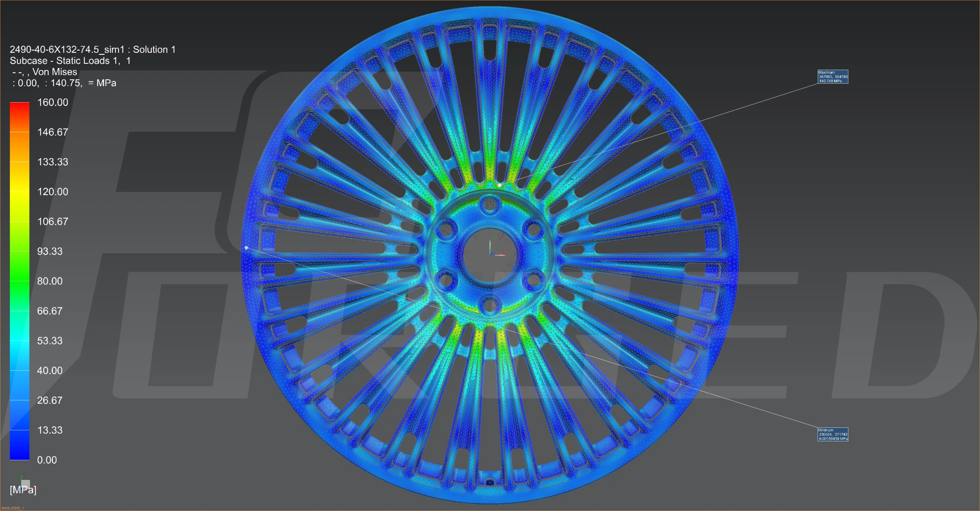Viewport: 980px width, 511px height.
Task: Click the legend value 146.67
Action: (x=52, y=132)
